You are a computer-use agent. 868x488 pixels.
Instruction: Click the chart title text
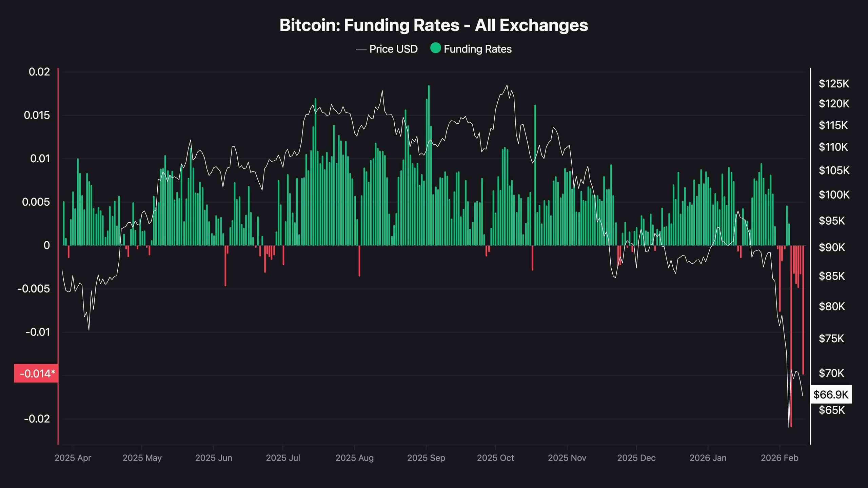[434, 25]
